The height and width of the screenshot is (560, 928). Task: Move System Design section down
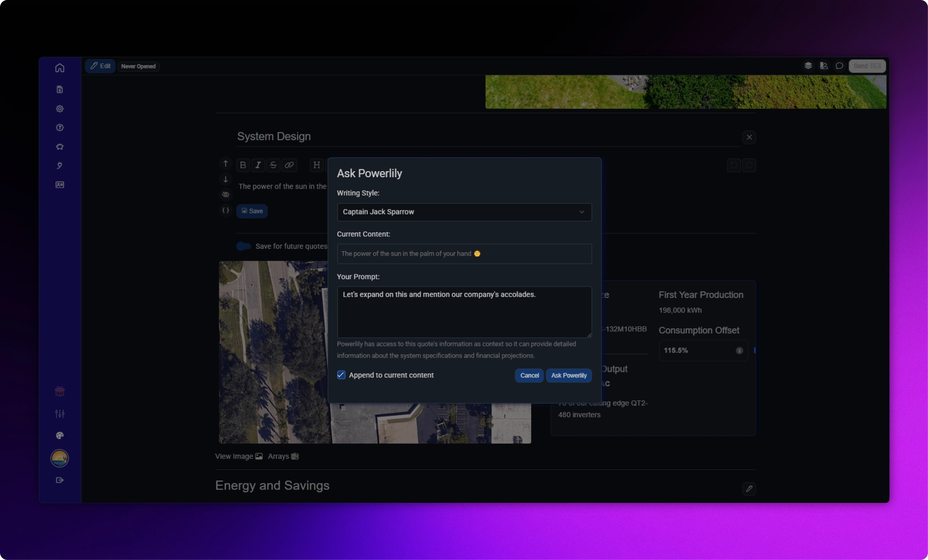point(226,179)
